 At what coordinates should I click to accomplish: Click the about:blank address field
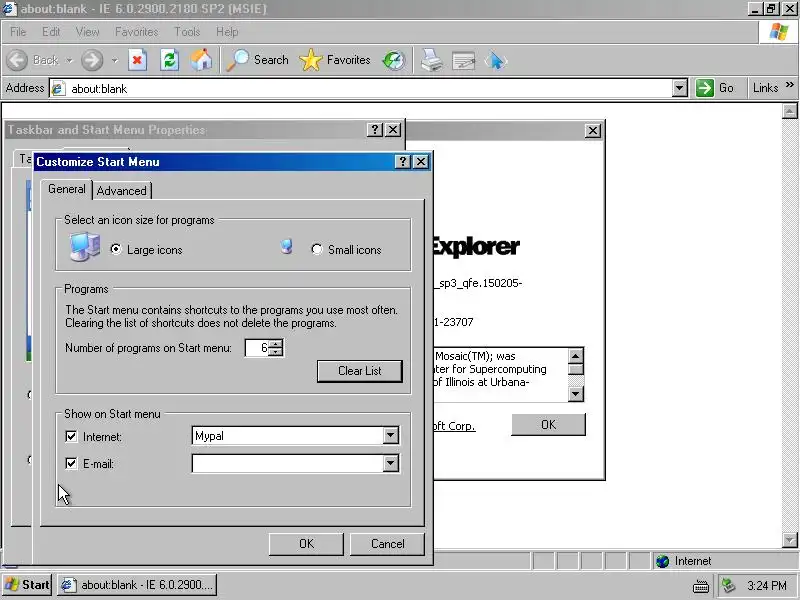(x=361, y=88)
